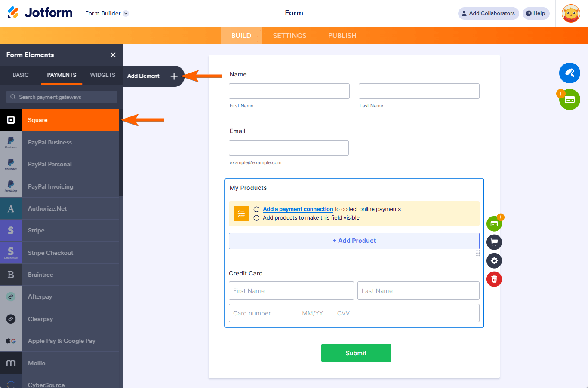Click the Mollie icon
This screenshot has height=388, width=588.
coord(11,363)
